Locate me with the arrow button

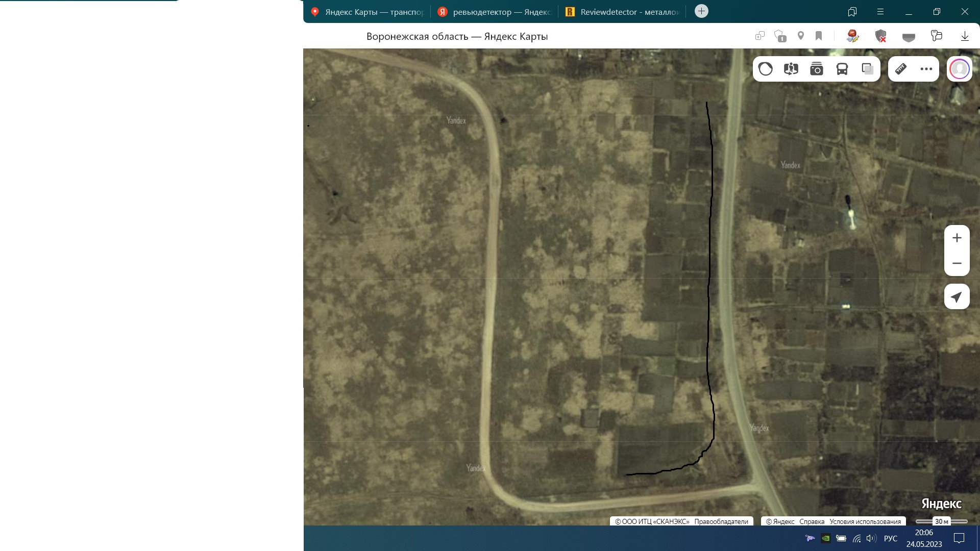957,297
